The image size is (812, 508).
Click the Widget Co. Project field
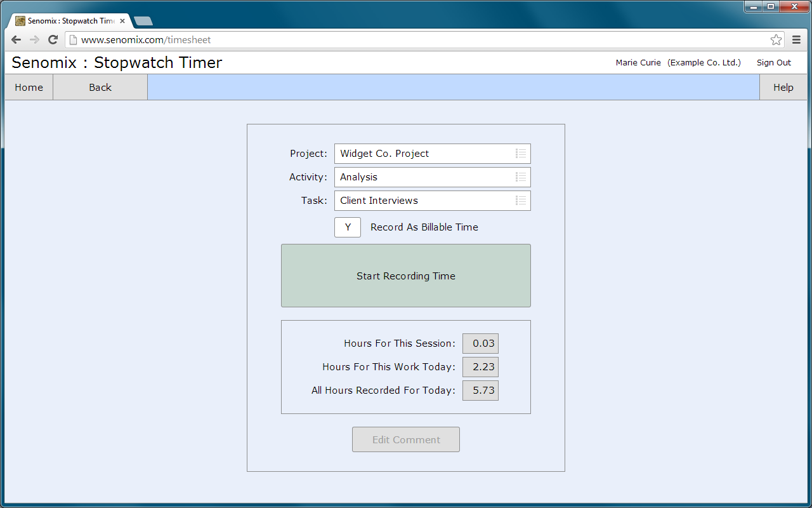point(433,154)
